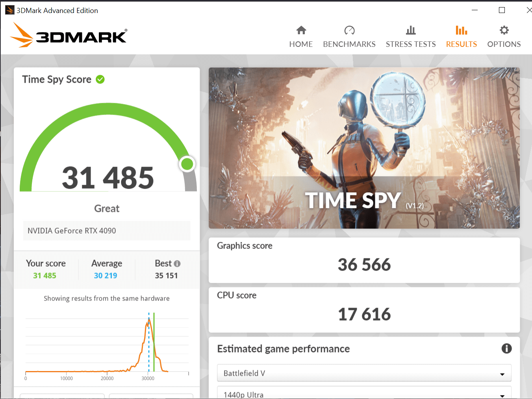Click the Estimated game performance heading
Screen dimensions: 532x399
tap(284, 349)
